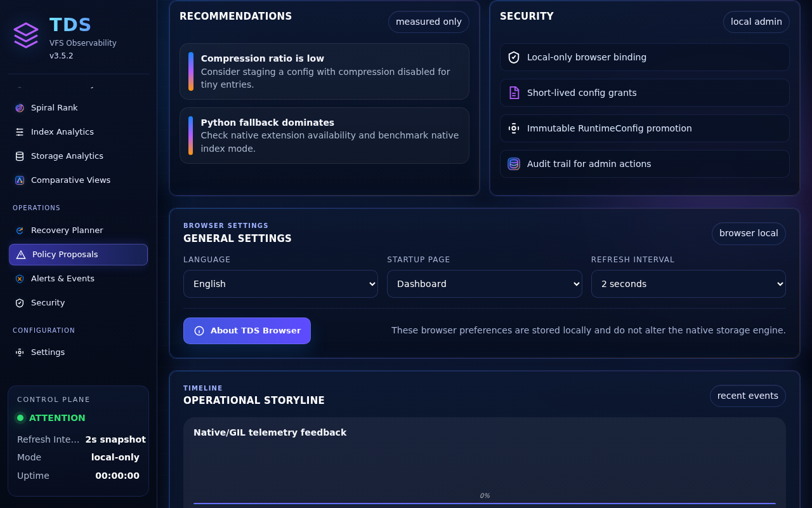Click the OPERATIONAL STORYLINE heading
Image resolution: width=812 pixels, height=508 pixels.
[x=254, y=401]
